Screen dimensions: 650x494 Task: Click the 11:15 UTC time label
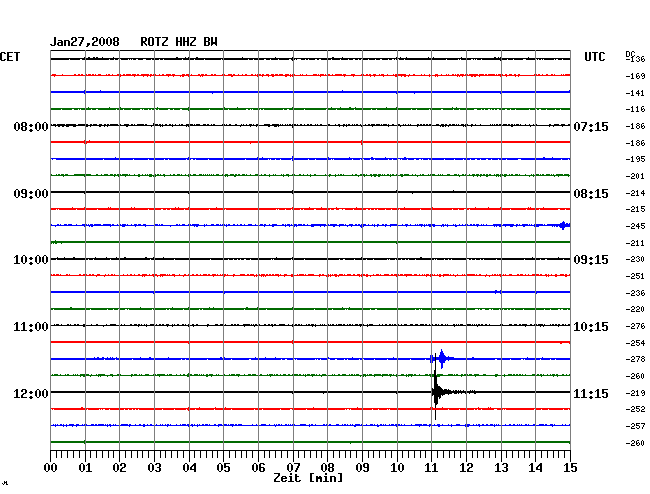(591, 393)
